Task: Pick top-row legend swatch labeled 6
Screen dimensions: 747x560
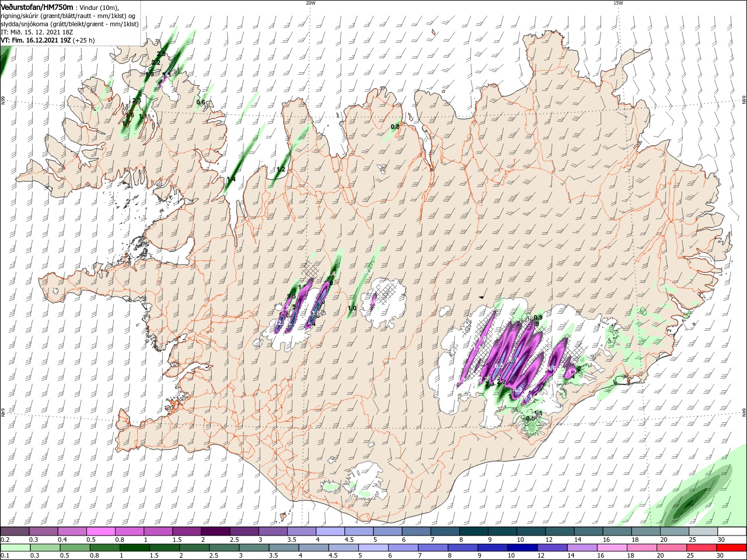Action: tap(416, 531)
